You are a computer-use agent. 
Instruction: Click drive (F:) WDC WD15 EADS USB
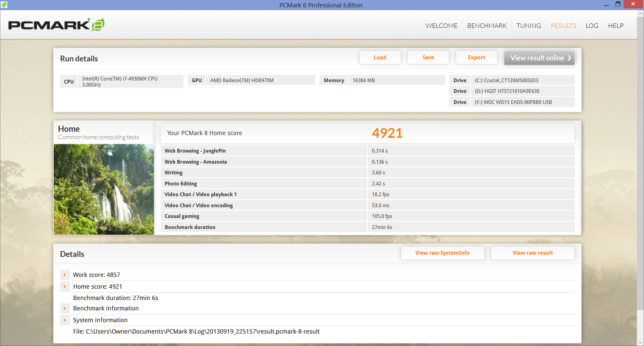point(513,102)
